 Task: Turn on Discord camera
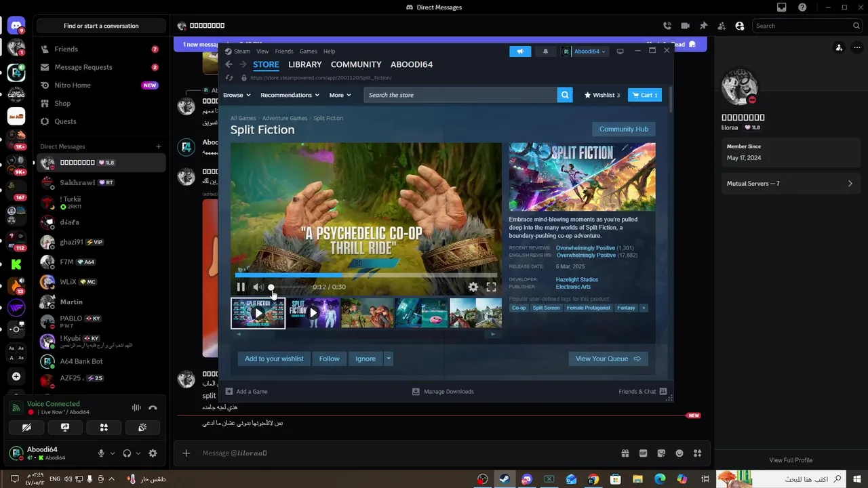click(26, 428)
